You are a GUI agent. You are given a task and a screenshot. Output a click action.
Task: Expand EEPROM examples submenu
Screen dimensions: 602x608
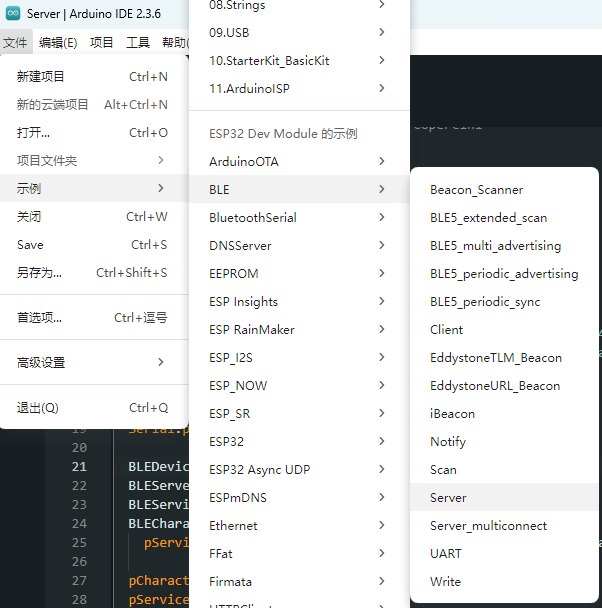[x=299, y=273]
